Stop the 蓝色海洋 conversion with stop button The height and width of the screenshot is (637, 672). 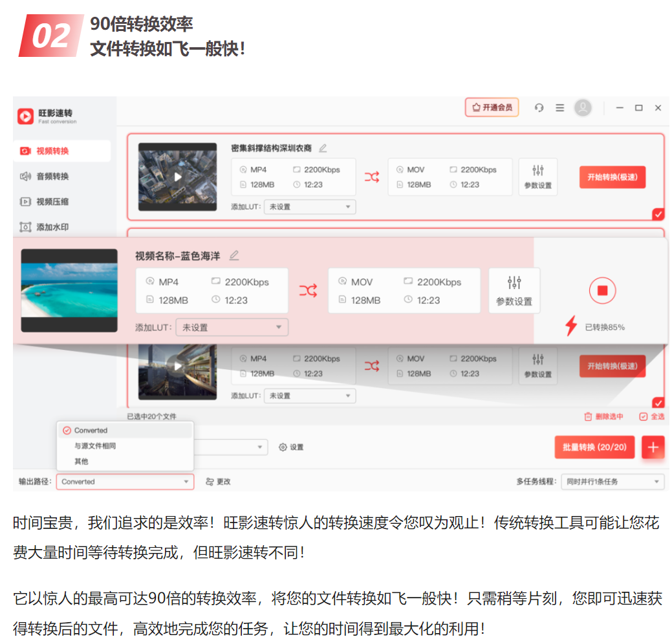(x=602, y=290)
